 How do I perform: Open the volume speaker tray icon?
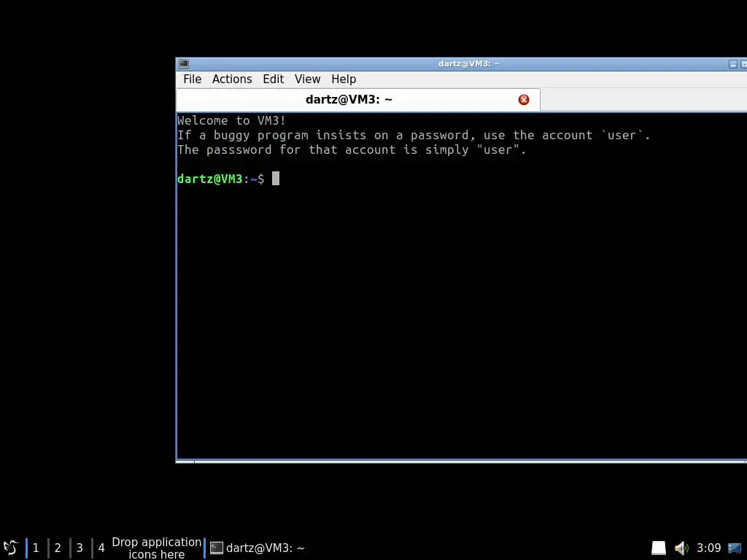pos(682,548)
